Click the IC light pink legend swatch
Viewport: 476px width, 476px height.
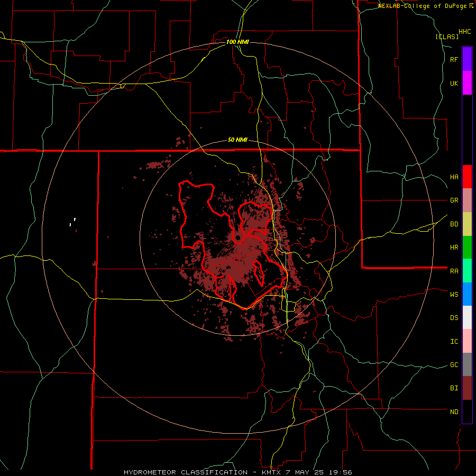click(467, 341)
